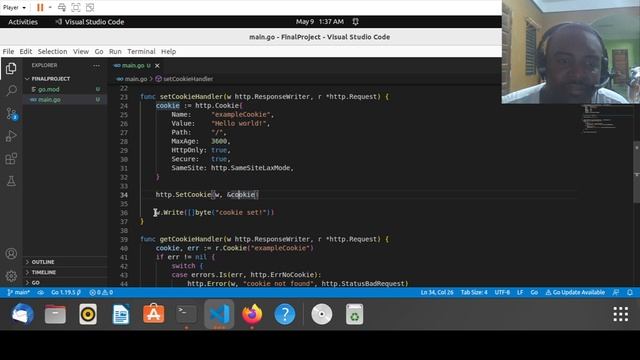Click the Go 1.19.5 version status
Image resolution: width=640 pixels, height=360 pixels.
click(66, 292)
